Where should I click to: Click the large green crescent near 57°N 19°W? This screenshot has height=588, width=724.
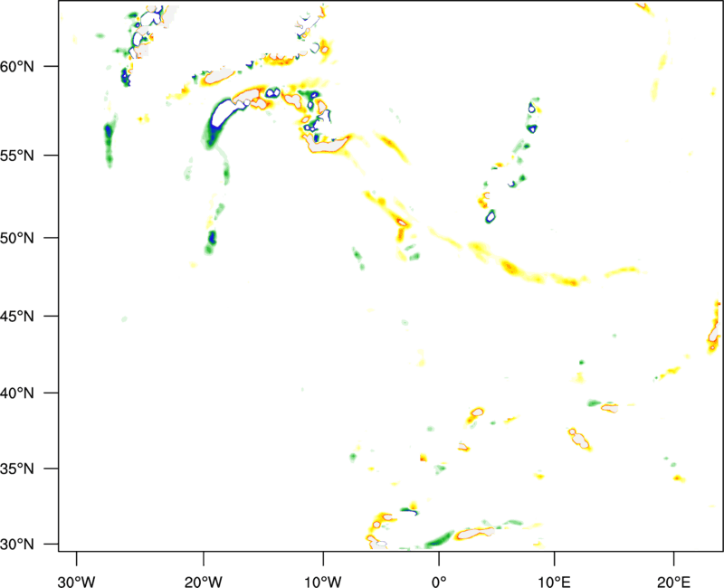217,122
